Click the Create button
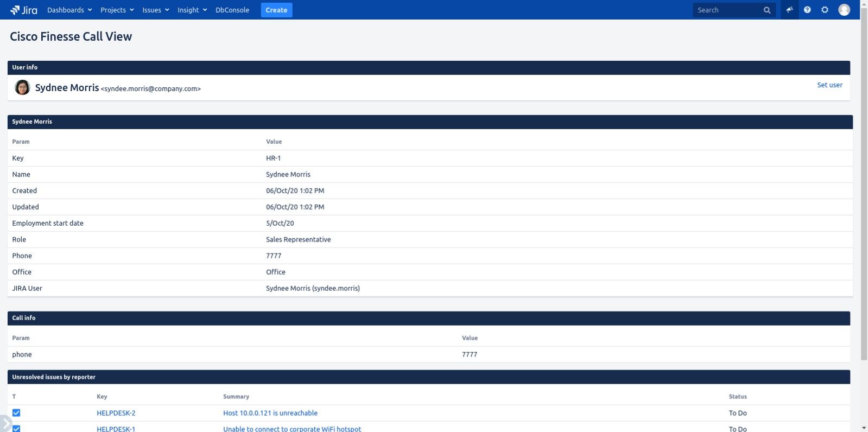 click(x=276, y=10)
